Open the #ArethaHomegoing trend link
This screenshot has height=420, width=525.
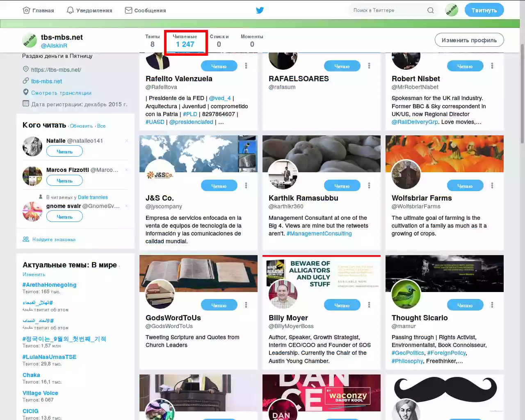(49, 285)
